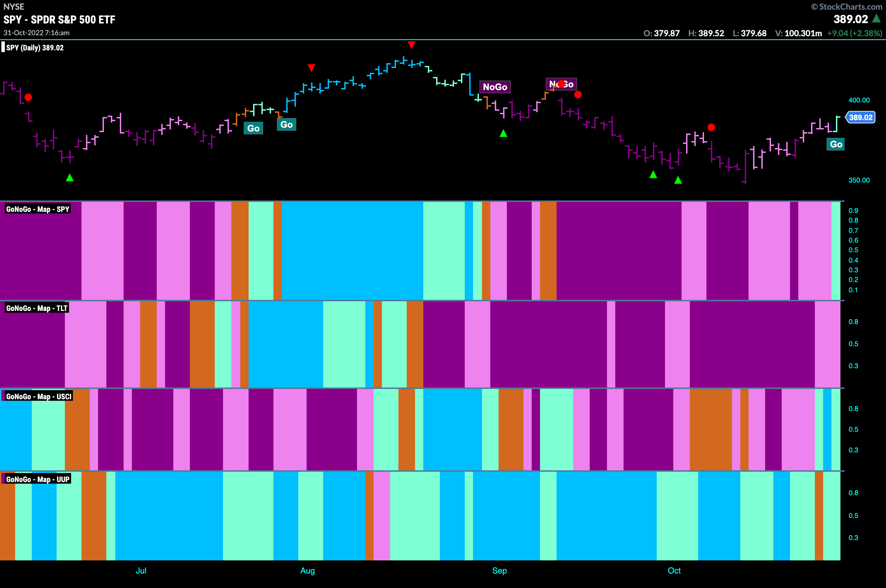886x588 pixels.
Task: Click the blue 389.02 price tag on the axis
Action: (x=860, y=117)
